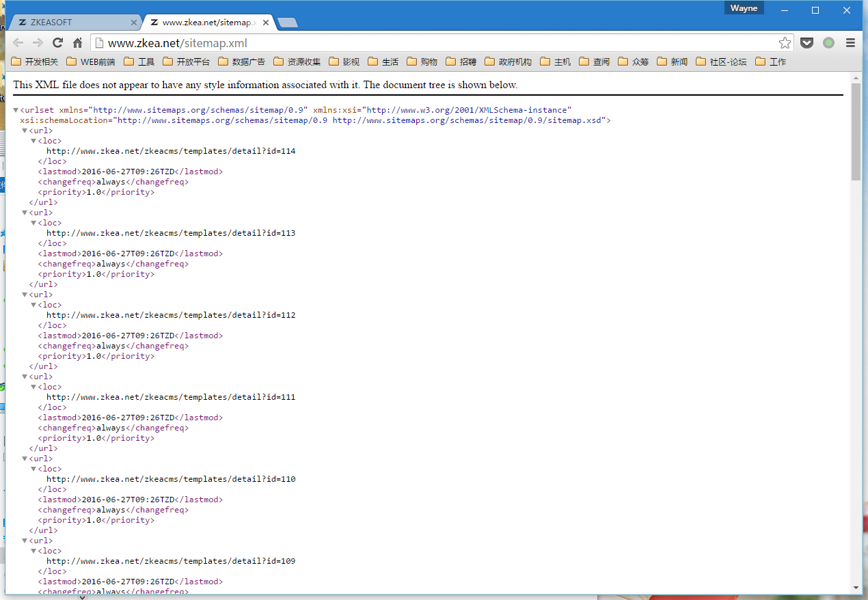Open the 政府机构 bookmarks folder
The width and height of the screenshot is (868, 600).
(508, 62)
